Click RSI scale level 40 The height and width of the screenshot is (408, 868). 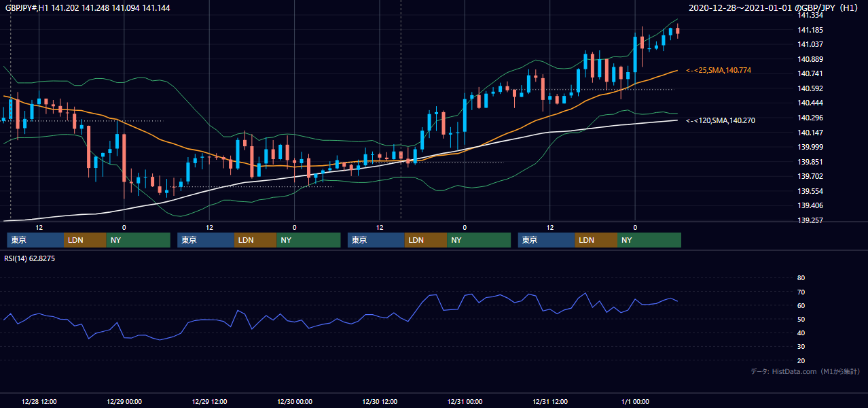tap(801, 333)
